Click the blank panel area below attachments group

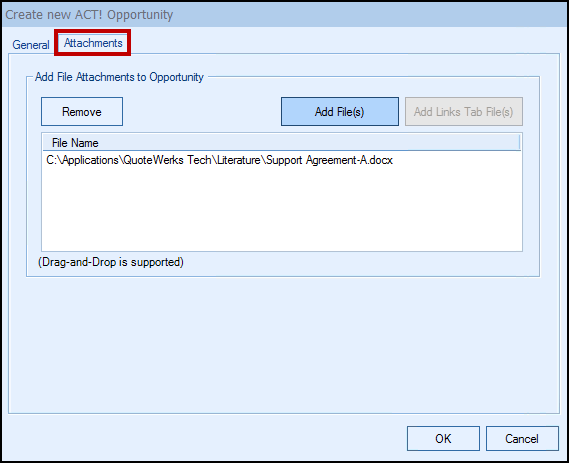283,345
